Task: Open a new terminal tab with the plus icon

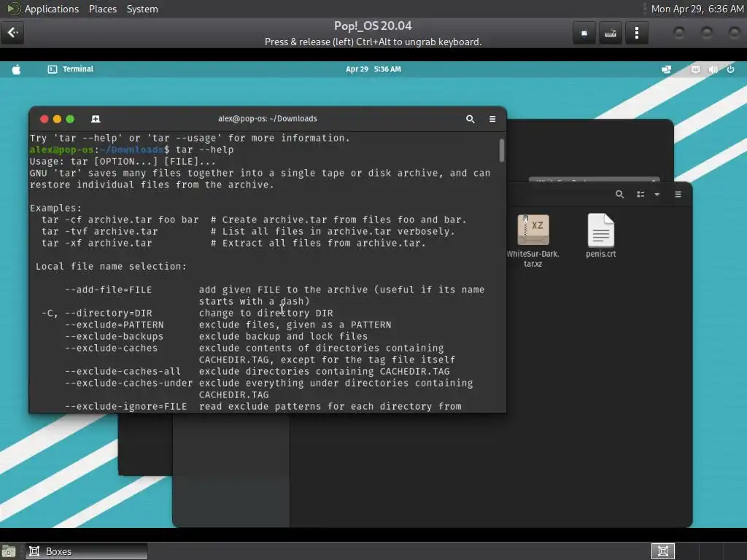Action: click(96, 119)
